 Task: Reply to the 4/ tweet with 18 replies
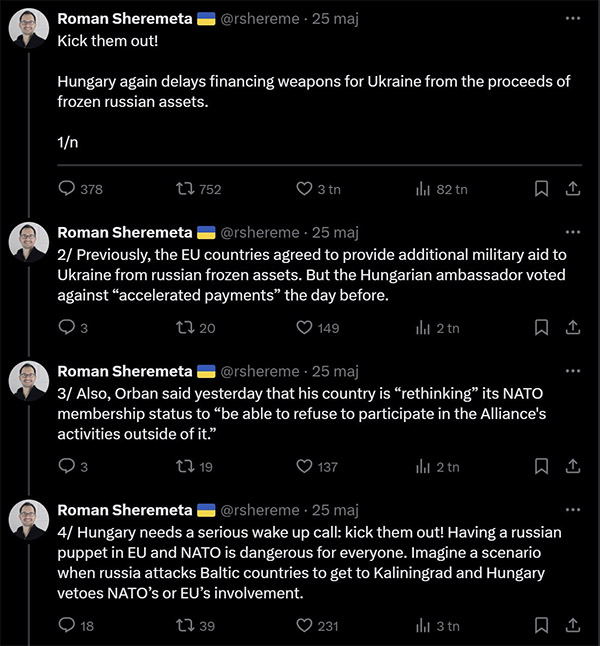coord(68,625)
